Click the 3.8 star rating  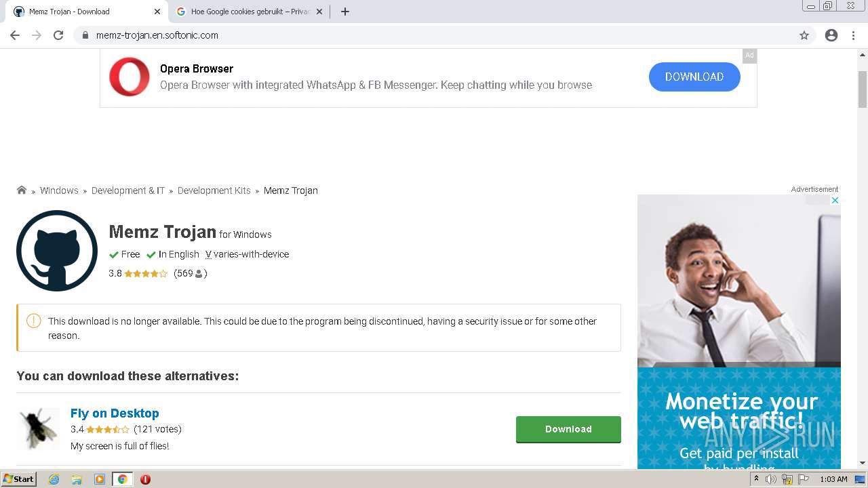point(138,274)
